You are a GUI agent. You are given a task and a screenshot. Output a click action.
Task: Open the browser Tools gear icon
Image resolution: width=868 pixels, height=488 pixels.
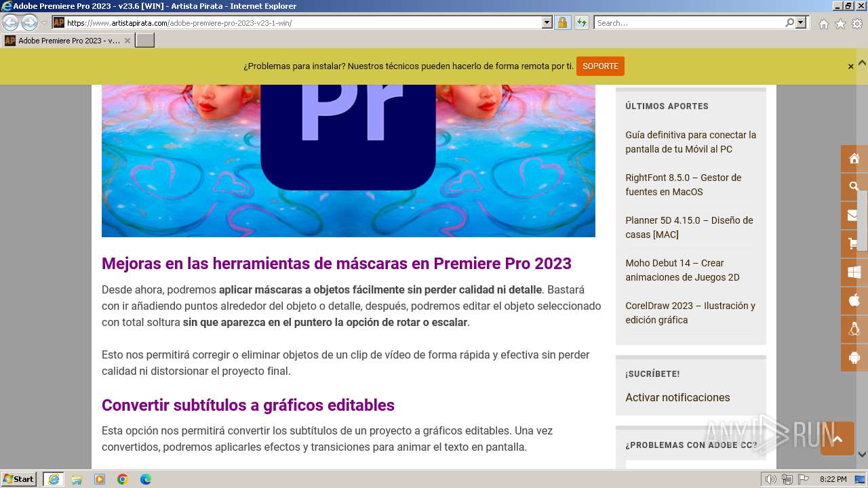coord(857,24)
